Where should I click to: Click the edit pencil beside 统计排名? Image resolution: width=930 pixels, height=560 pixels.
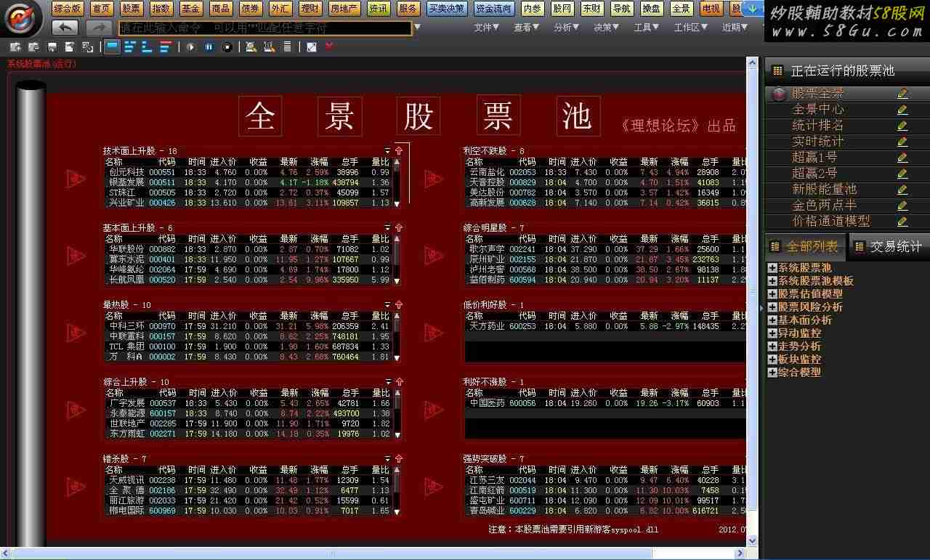[x=902, y=126]
